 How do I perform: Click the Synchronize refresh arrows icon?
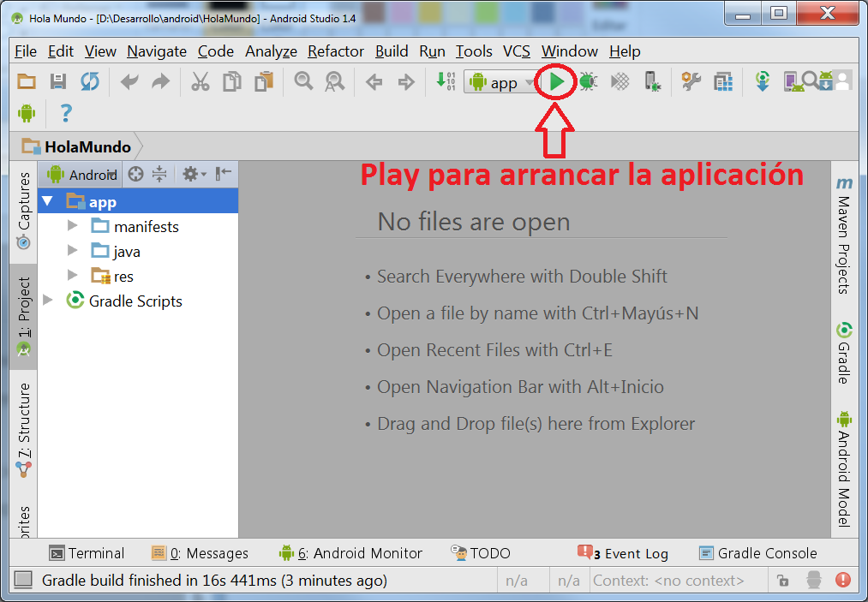pos(90,82)
